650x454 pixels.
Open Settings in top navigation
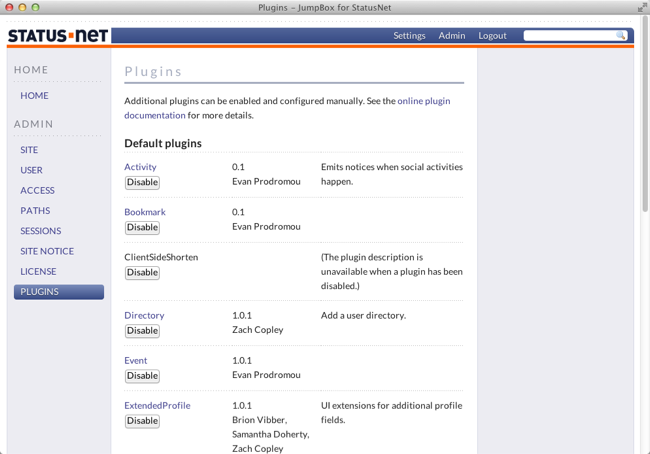pos(409,36)
